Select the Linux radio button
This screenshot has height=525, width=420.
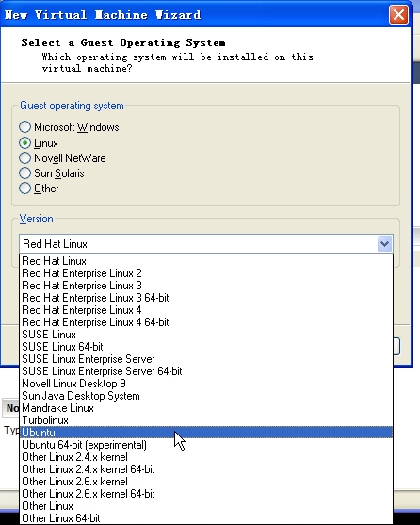pos(25,143)
